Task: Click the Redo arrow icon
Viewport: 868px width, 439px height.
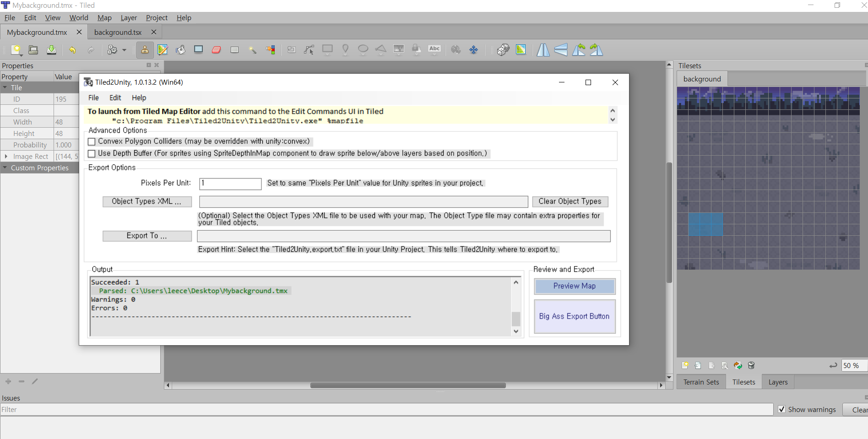Action: tap(91, 50)
